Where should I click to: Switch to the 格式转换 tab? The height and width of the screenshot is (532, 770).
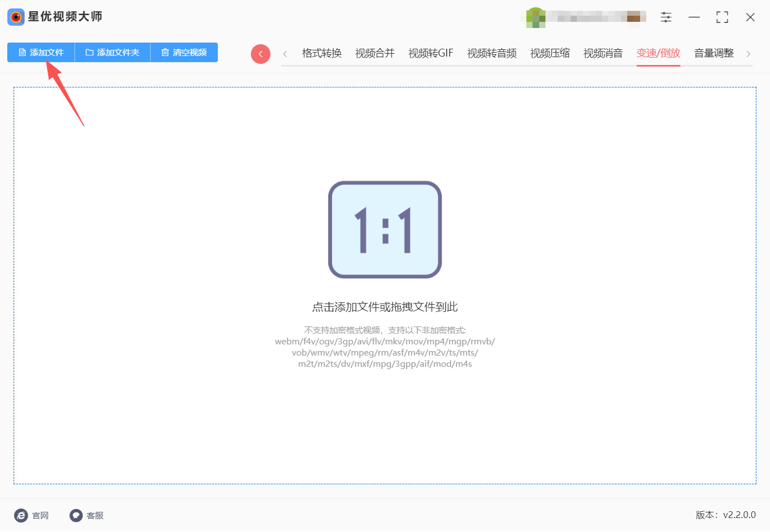[x=321, y=53]
